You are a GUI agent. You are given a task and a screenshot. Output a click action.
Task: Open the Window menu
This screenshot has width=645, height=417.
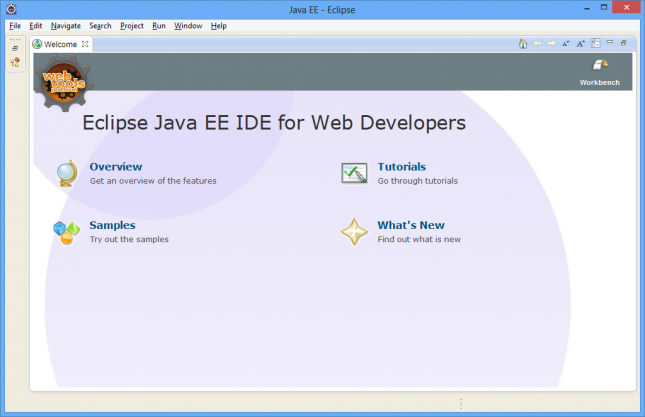[188, 25]
